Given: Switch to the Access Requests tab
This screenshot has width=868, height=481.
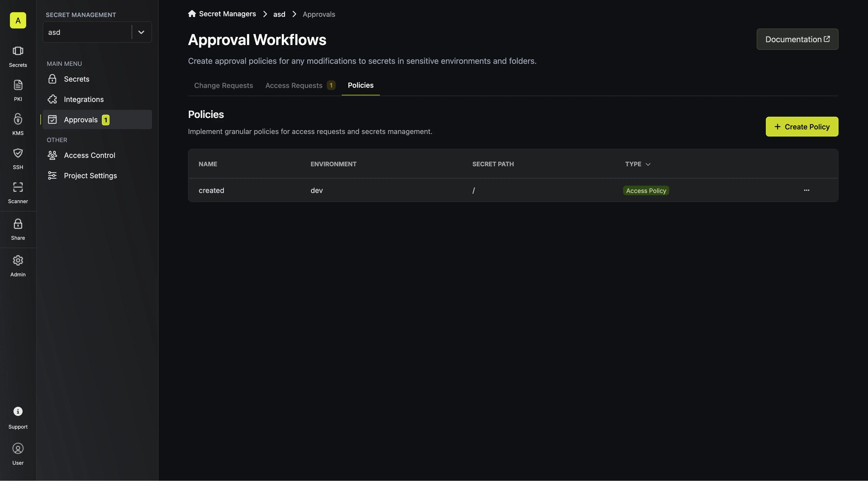Looking at the screenshot, I should tap(300, 85).
